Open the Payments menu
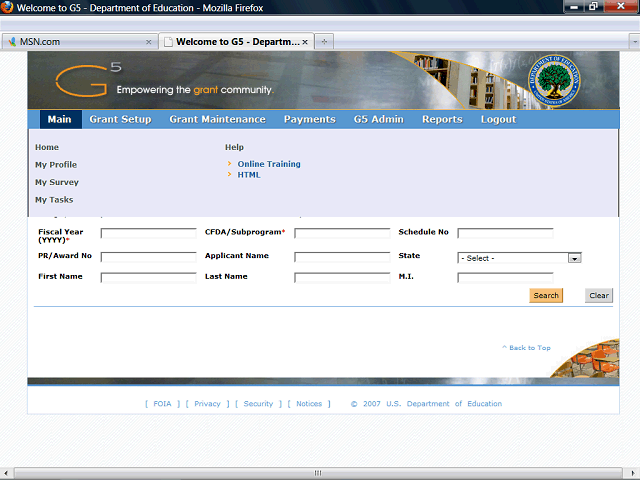Viewport: 640px width, 480px height. [x=310, y=119]
